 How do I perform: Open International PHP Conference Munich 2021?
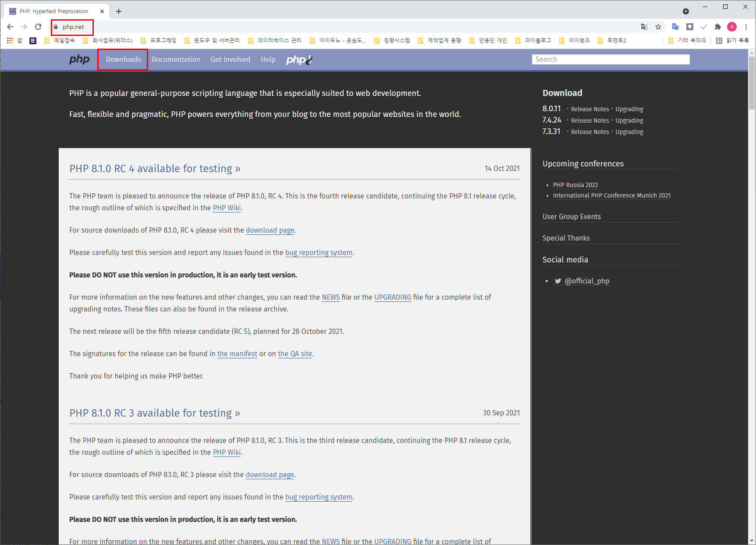(612, 195)
